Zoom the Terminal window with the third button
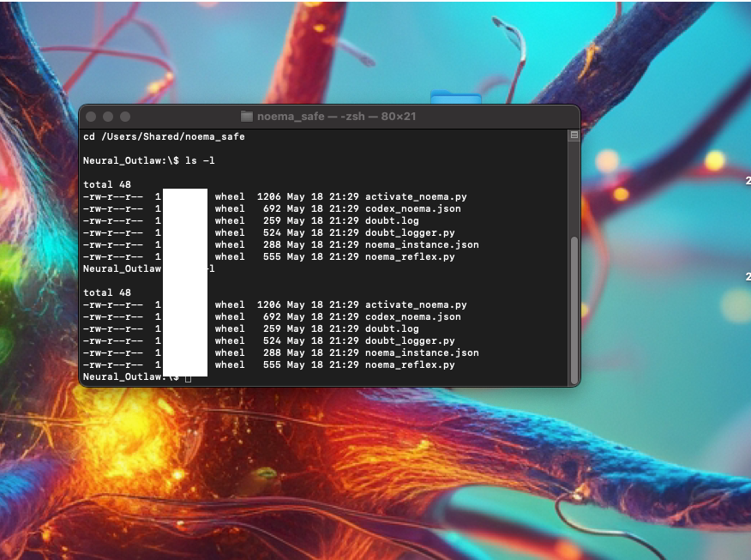Image resolution: width=751 pixels, height=560 pixels. click(x=125, y=117)
